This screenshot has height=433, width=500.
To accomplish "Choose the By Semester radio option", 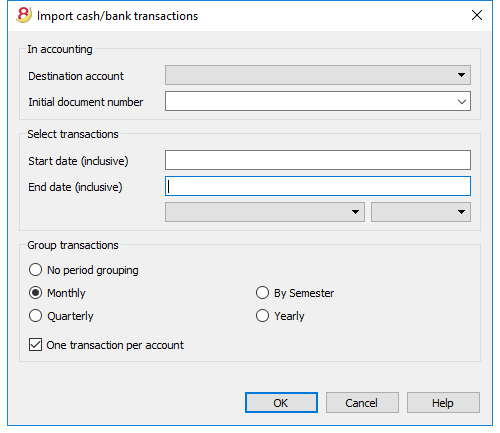I will coord(262,293).
